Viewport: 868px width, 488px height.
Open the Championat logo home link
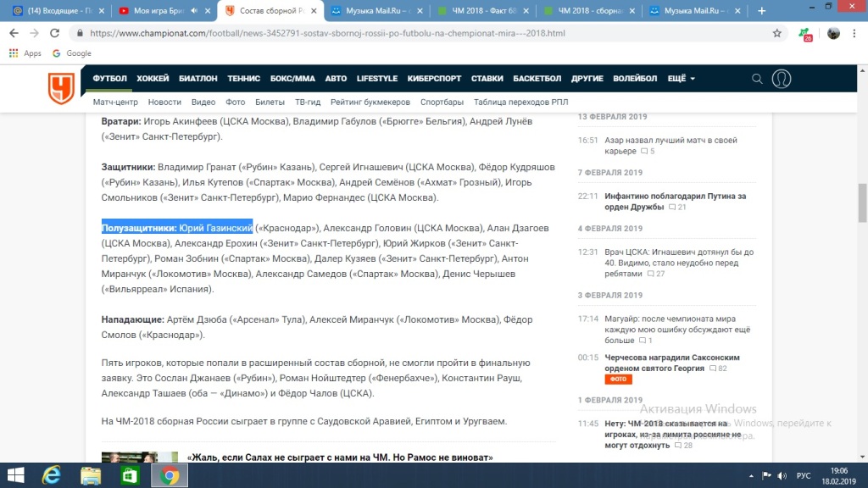[61, 88]
